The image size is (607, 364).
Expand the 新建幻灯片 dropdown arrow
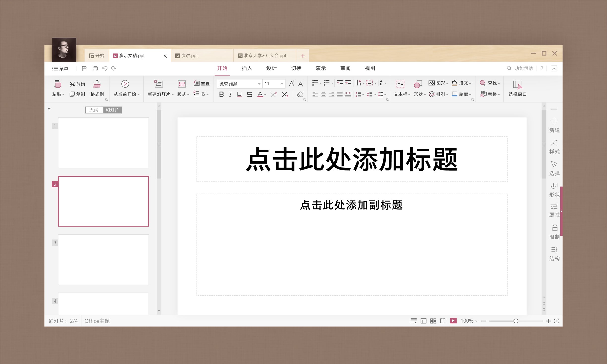pos(173,95)
